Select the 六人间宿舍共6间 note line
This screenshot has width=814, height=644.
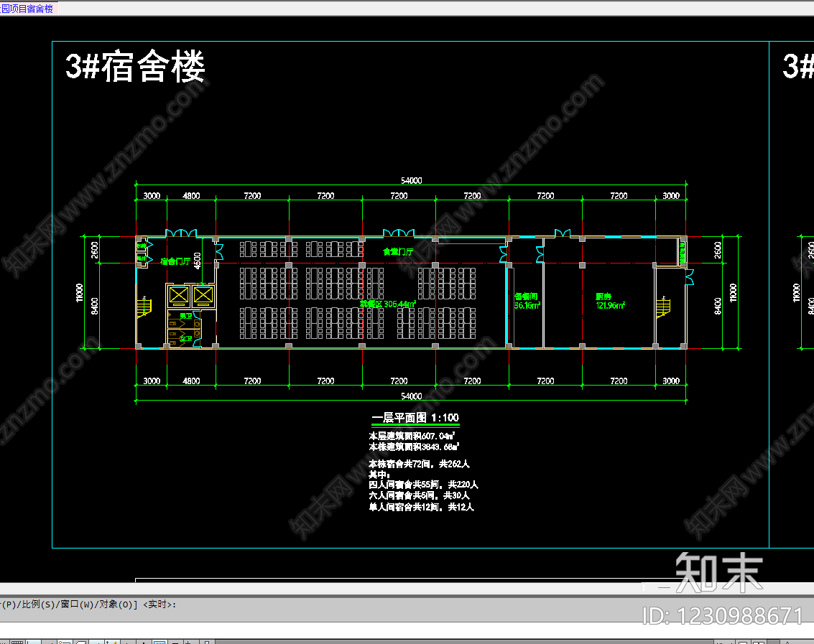pos(419,495)
